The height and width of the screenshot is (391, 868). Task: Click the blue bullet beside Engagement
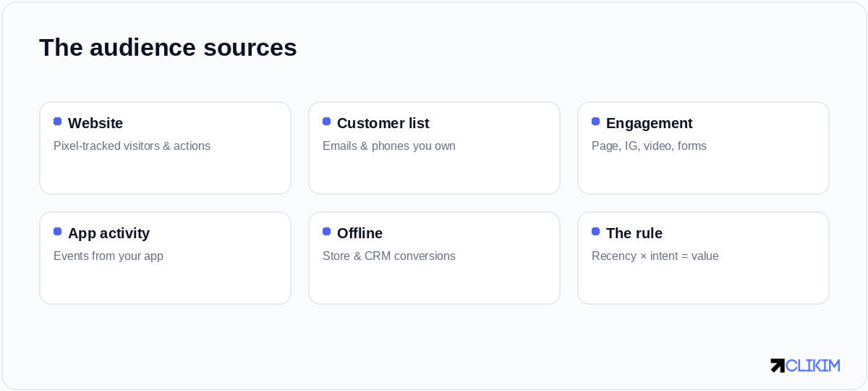click(596, 122)
